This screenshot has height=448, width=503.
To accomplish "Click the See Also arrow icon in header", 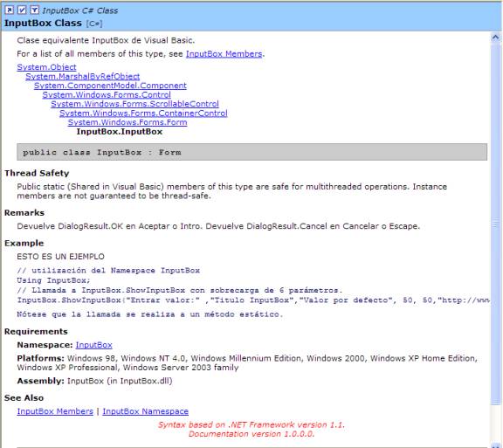I will (10, 10).
